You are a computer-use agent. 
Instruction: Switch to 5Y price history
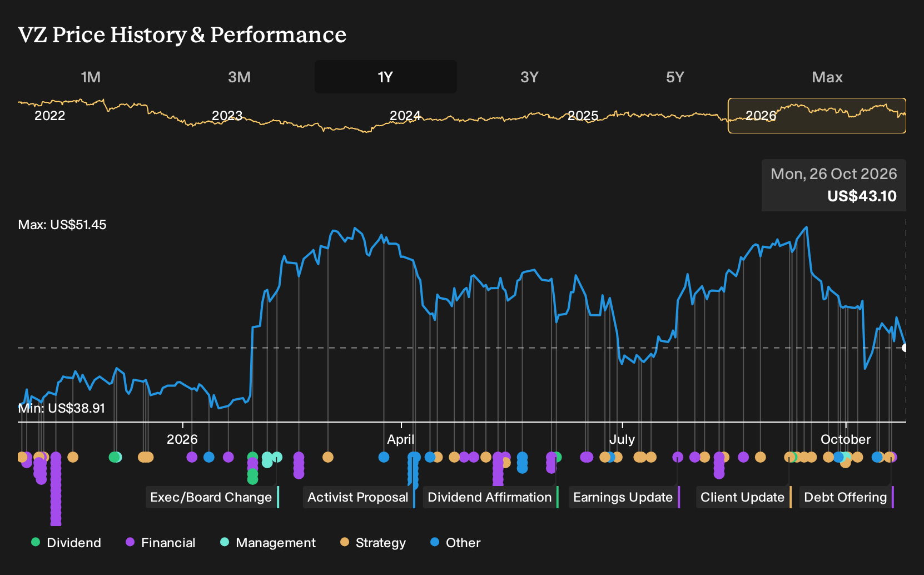675,77
